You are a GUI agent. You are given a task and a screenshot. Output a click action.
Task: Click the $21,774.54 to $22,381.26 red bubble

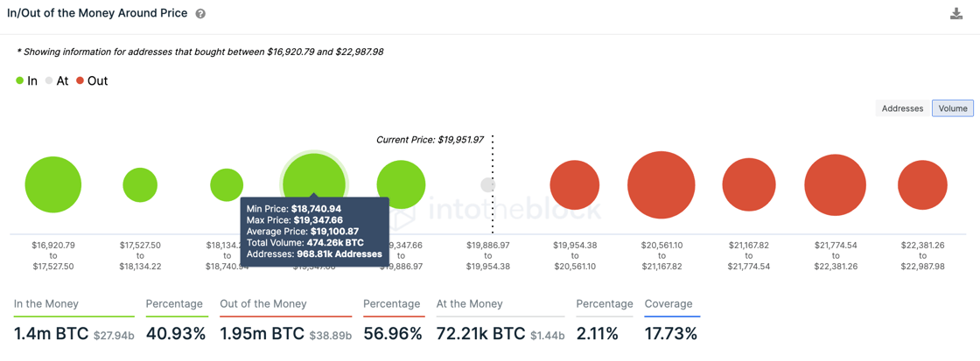tap(835, 185)
